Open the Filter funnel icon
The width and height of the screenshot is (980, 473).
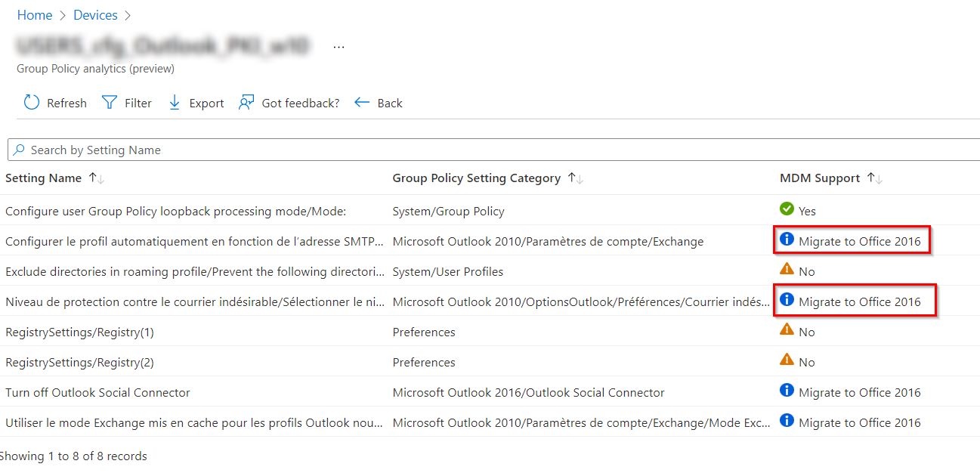[x=110, y=103]
